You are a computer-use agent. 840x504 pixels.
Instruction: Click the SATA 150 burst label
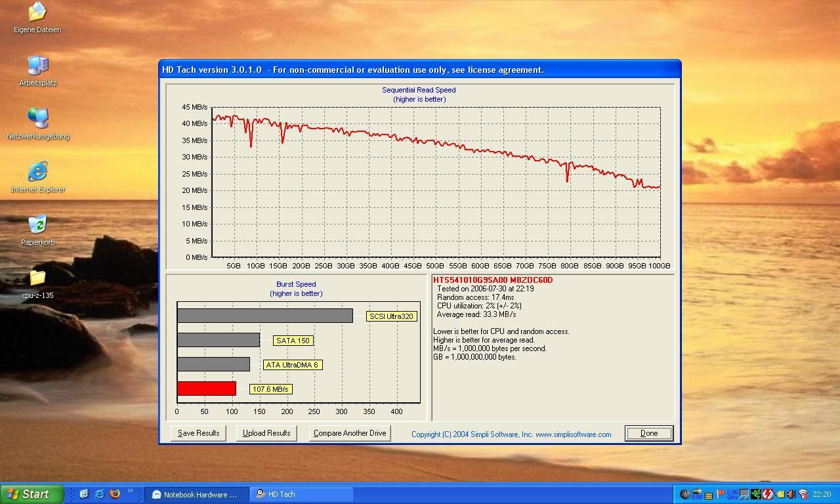[293, 341]
